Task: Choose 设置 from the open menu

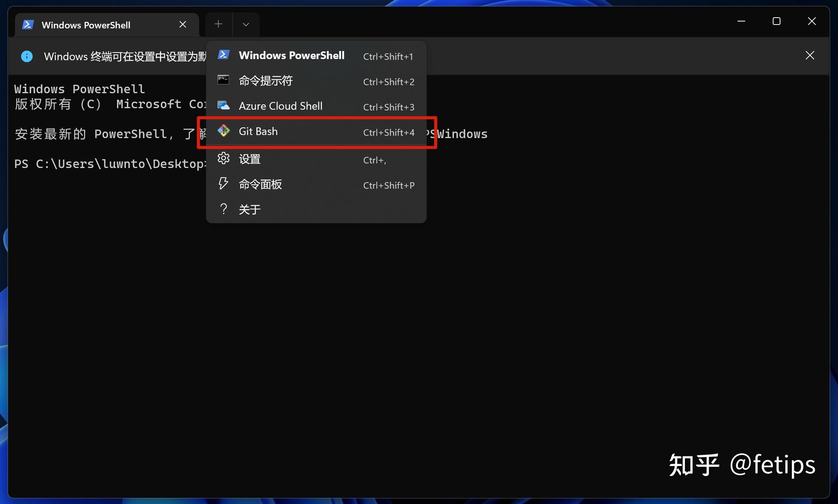Action: (x=249, y=159)
